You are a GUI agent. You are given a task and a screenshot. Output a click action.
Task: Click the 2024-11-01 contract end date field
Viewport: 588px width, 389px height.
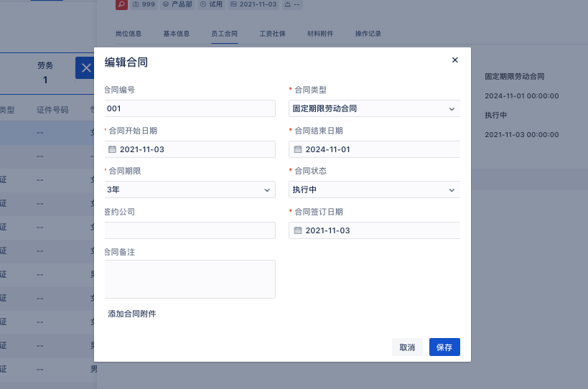coord(374,149)
